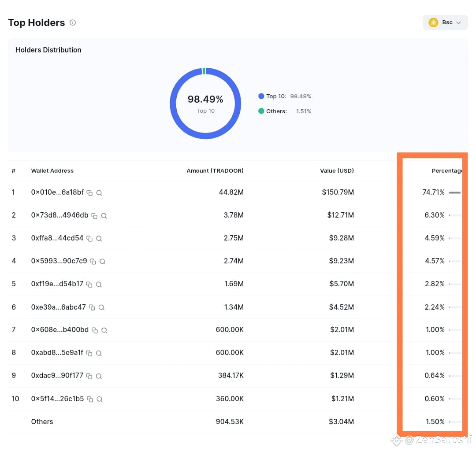Select the $12.71M value cell

341,215
